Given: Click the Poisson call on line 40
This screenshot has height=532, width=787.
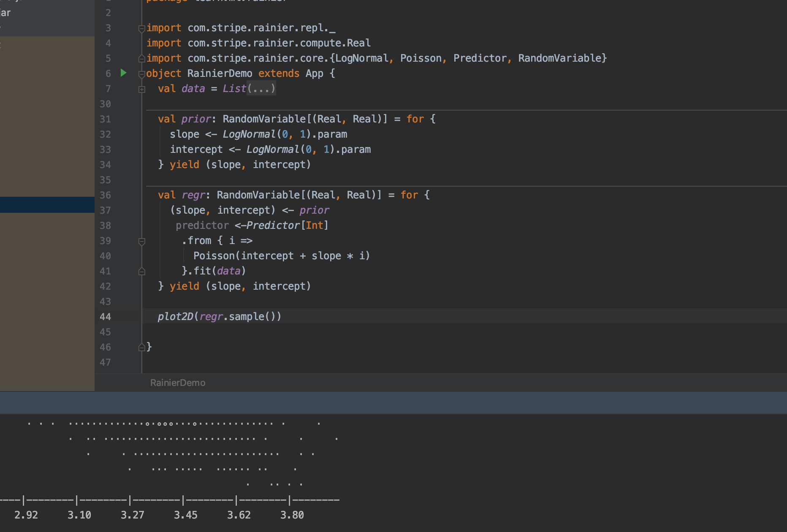Looking at the screenshot, I should tap(214, 256).
